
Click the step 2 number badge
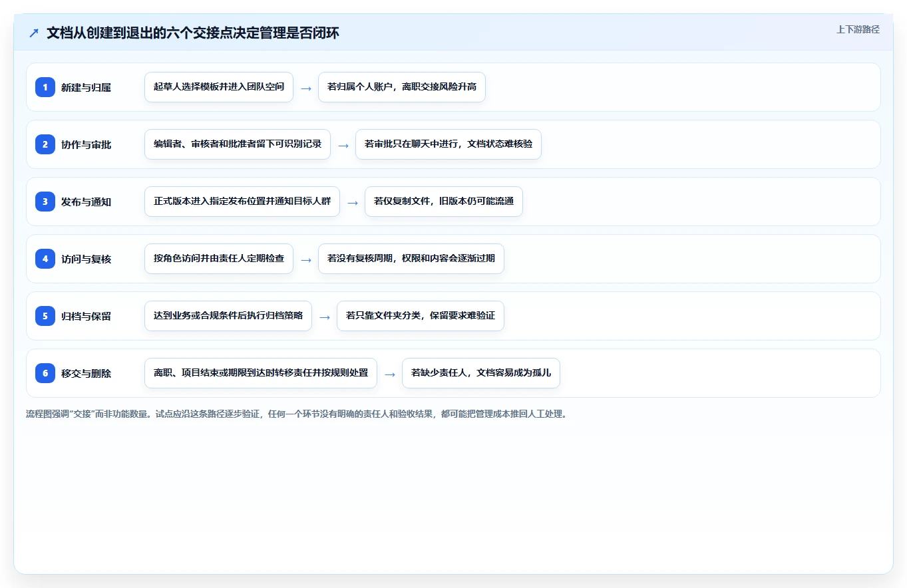pos(45,144)
